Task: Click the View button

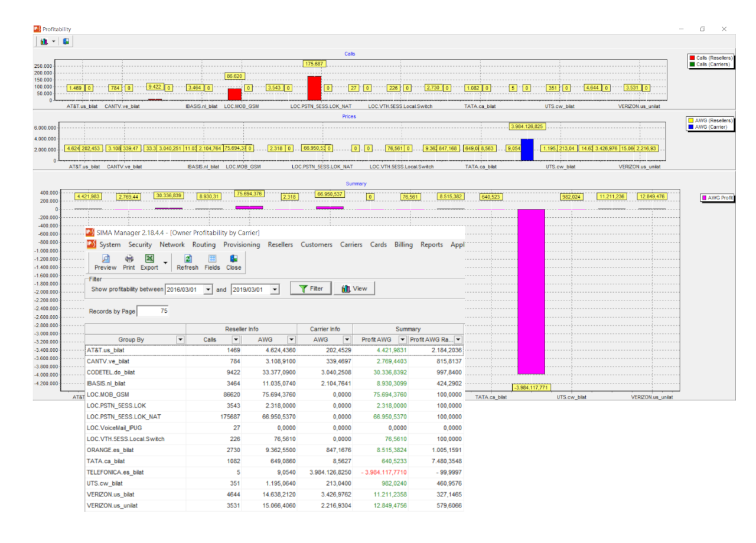Action: [x=354, y=289]
